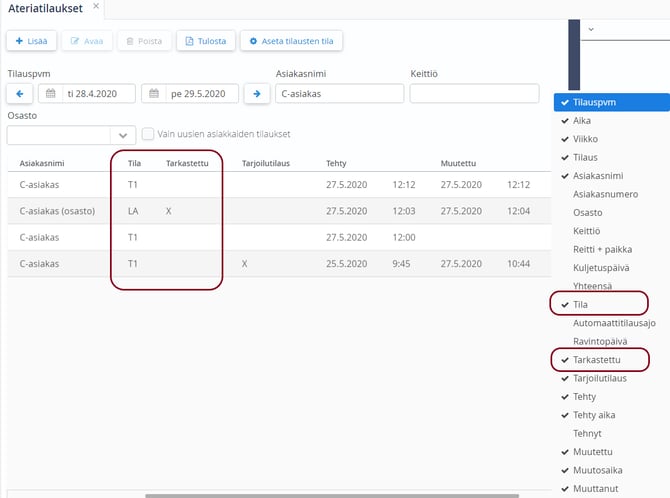
Task: Enable Yhteensä column
Action: tap(612, 286)
